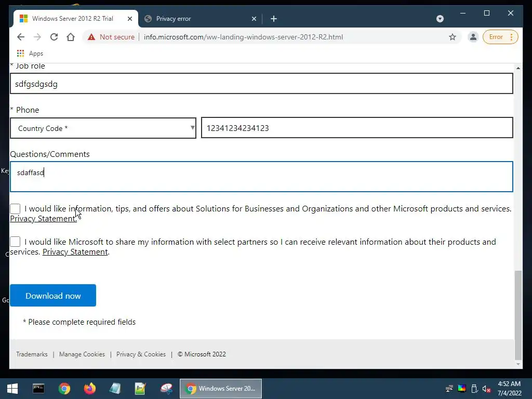Open the paint program taskbar icon

pos(166,389)
